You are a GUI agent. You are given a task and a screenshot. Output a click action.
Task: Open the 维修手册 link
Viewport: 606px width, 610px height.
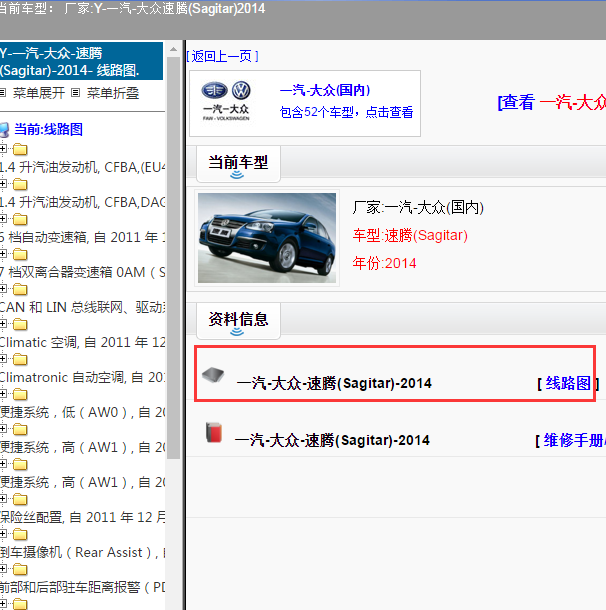coord(574,440)
